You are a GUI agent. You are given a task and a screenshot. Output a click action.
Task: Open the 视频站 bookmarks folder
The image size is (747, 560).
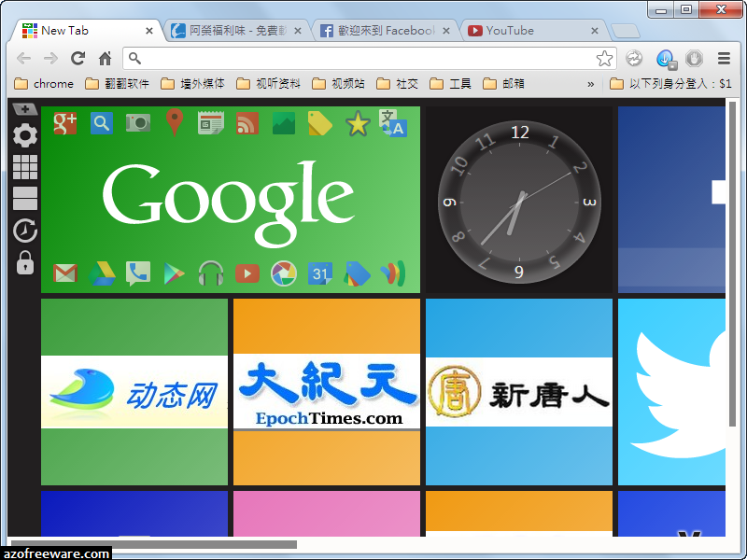click(338, 84)
